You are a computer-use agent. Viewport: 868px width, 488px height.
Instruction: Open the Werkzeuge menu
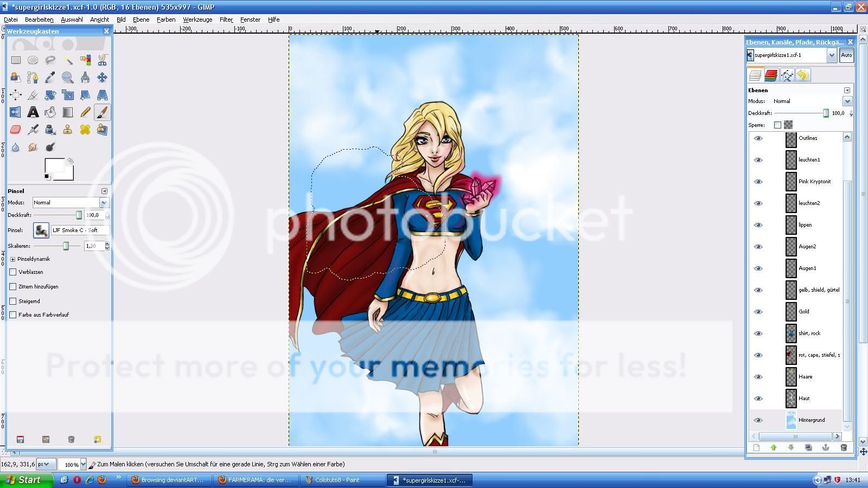[197, 19]
